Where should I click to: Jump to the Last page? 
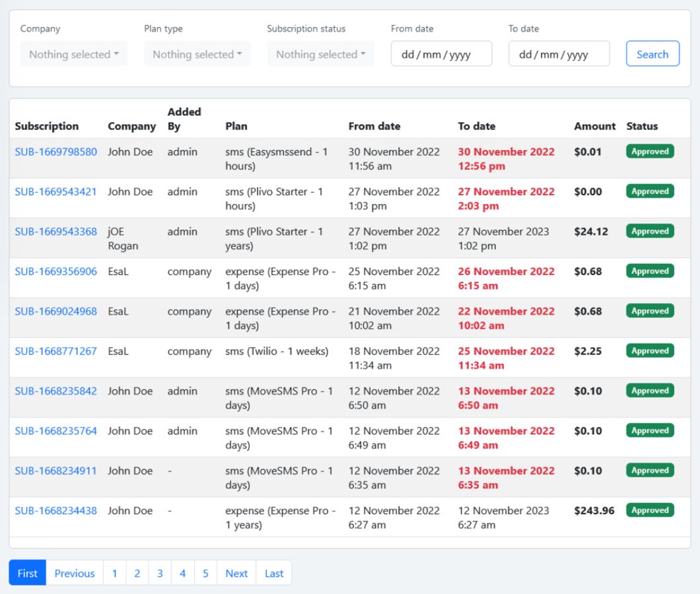pyautogui.click(x=274, y=573)
